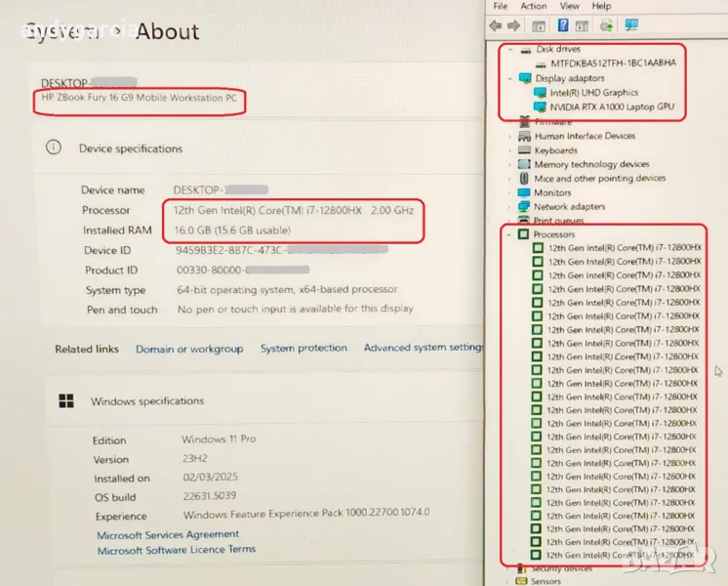Select the Intel(R) UHD Graphics device
728x586 pixels.
click(x=592, y=93)
